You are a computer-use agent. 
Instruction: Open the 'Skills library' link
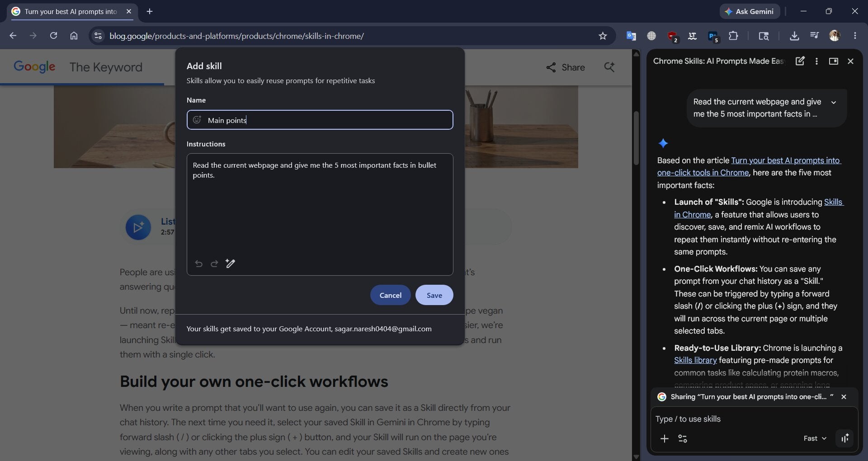(x=695, y=360)
